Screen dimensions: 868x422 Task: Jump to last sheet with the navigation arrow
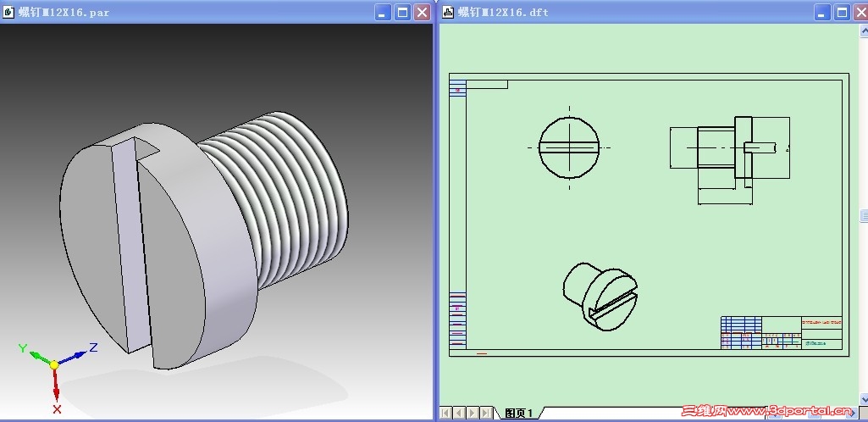485,413
